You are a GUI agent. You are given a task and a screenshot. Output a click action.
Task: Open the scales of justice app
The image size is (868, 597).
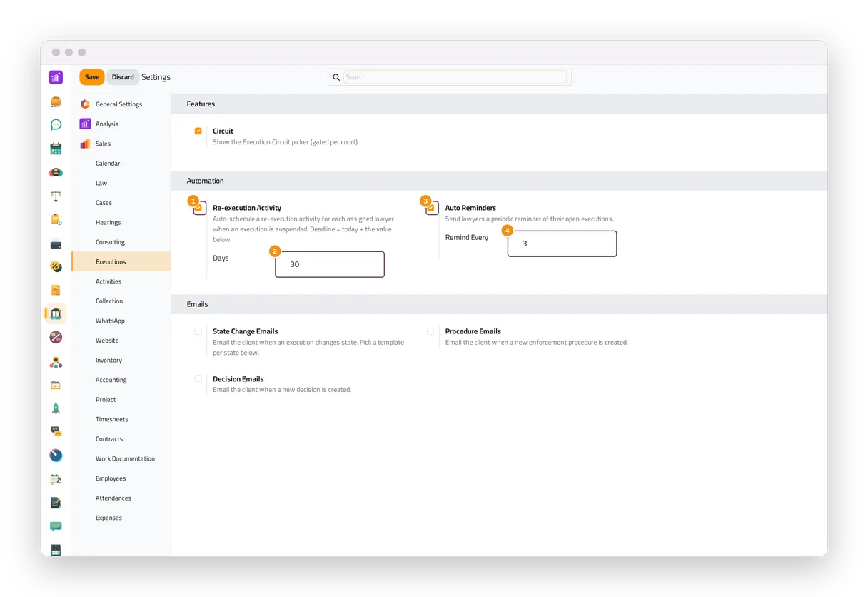[x=56, y=196]
